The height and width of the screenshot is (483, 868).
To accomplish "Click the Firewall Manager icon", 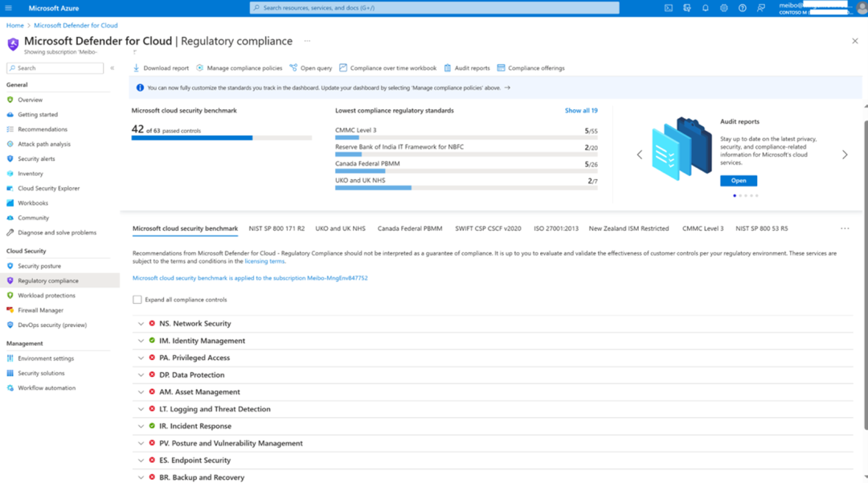I will point(10,310).
